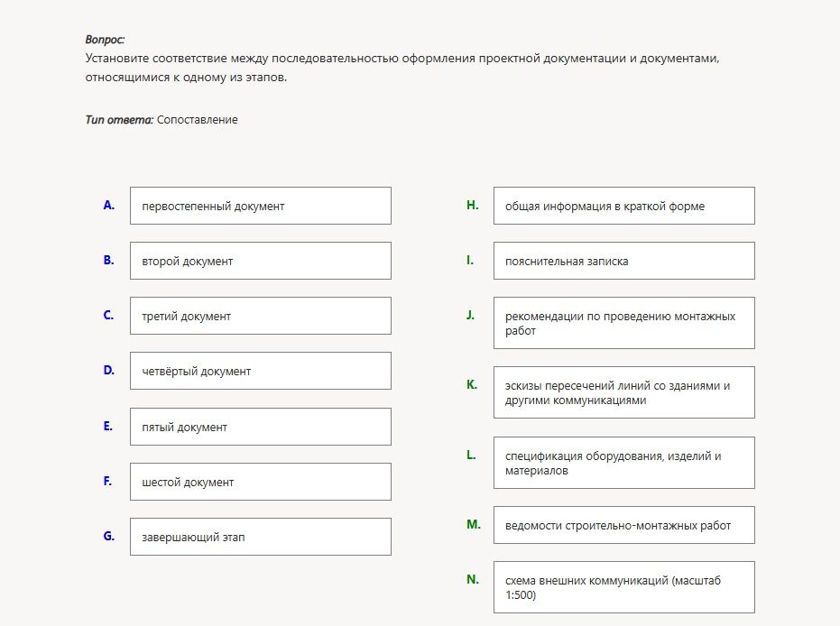Click the green letter K label

pos(471,384)
